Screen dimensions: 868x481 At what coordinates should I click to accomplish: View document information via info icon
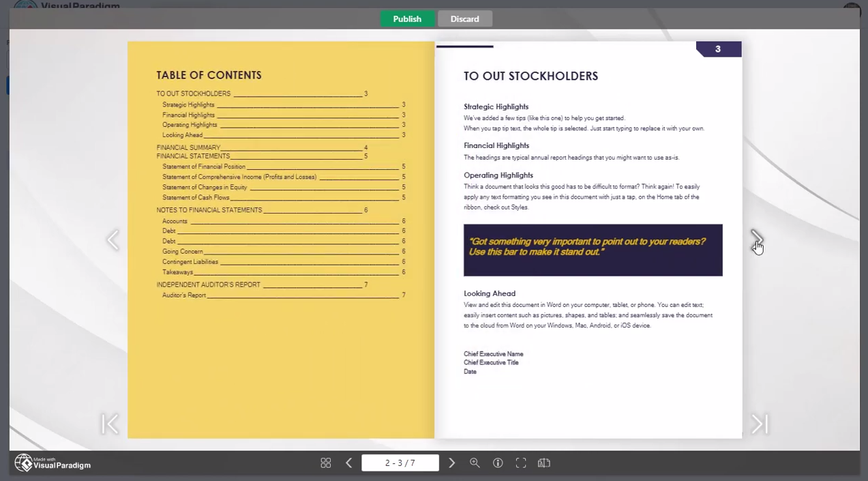point(498,463)
